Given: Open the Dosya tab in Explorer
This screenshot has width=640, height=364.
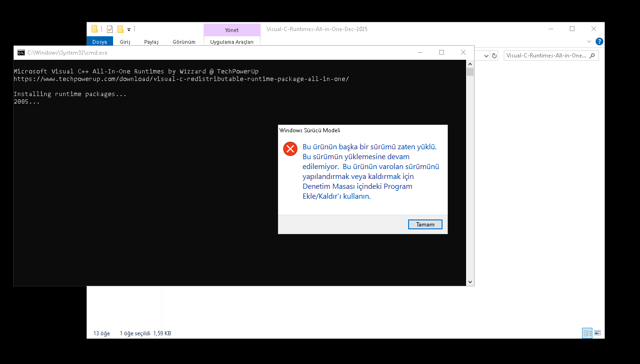Looking at the screenshot, I should tap(99, 42).
